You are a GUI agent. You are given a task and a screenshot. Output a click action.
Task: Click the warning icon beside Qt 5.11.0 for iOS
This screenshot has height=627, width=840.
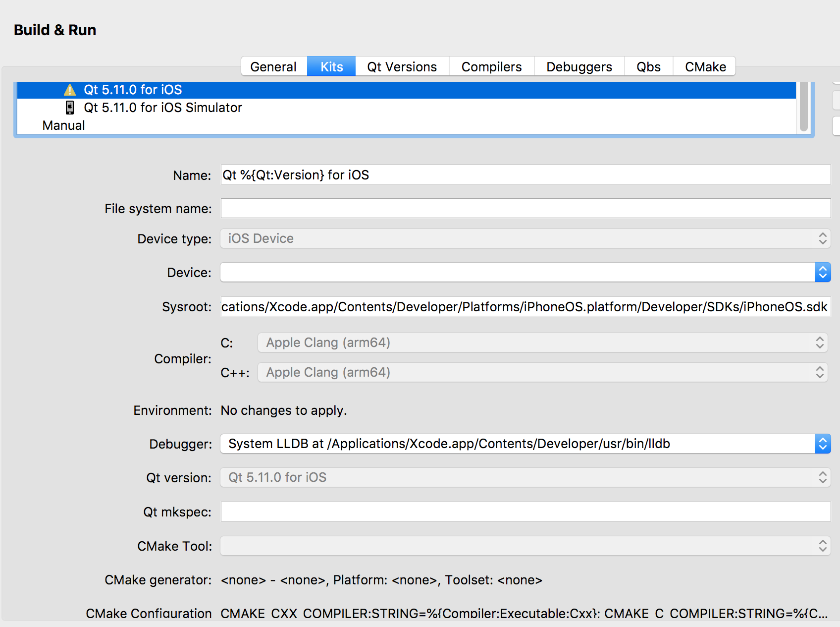tap(70, 90)
